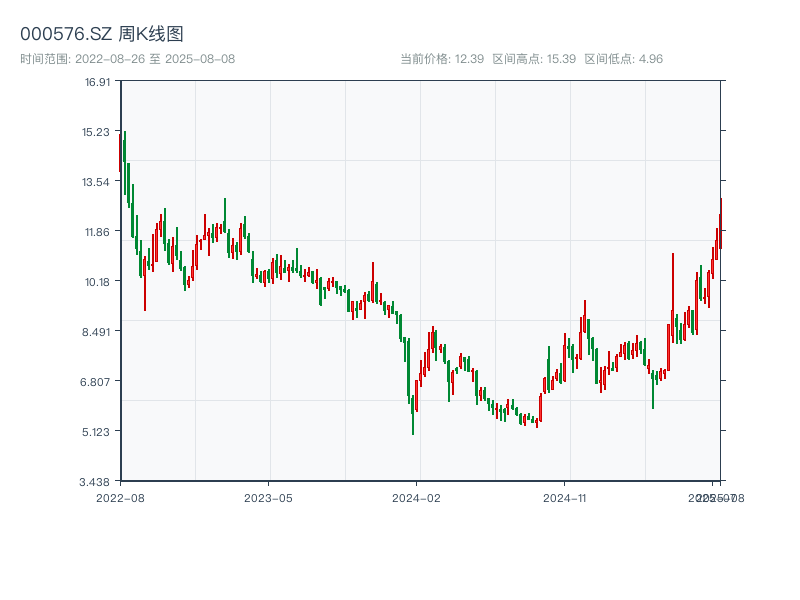Click the 10.18 y-axis label
This screenshot has height=600, width=800.
[97, 282]
